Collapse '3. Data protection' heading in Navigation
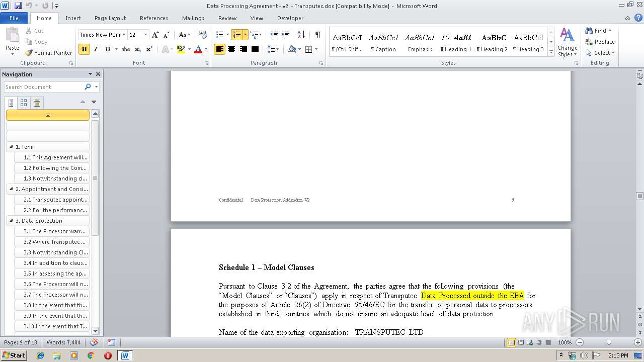 (x=11, y=221)
